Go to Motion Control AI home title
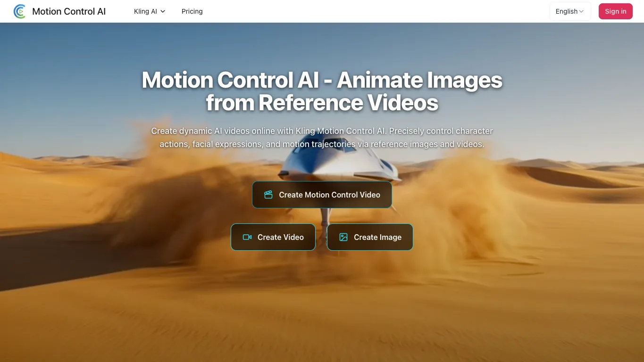644x362 pixels. 69,11
